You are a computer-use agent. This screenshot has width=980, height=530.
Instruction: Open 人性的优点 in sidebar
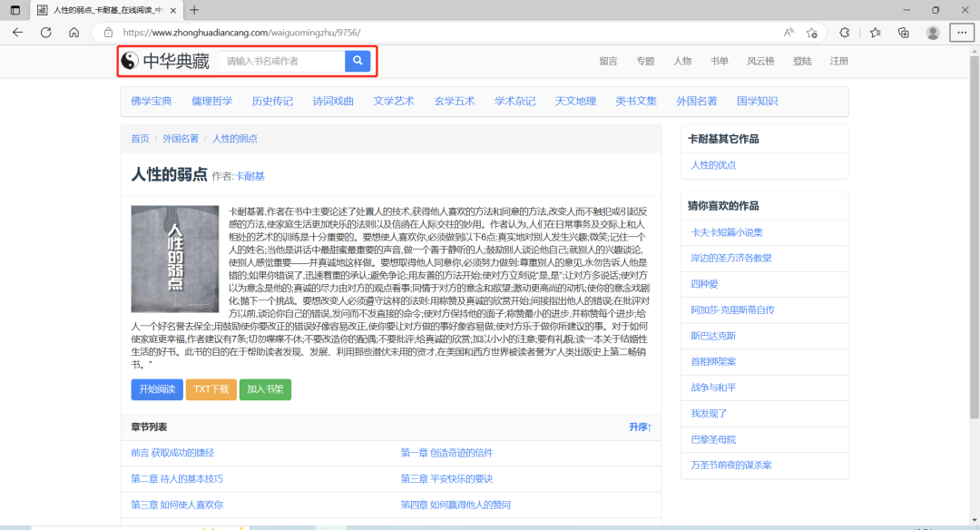tap(713, 165)
